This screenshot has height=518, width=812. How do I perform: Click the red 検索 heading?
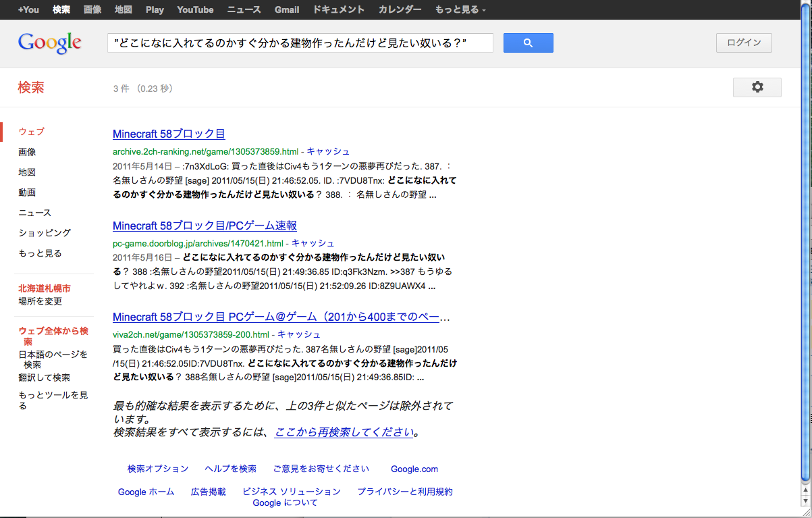(31, 87)
